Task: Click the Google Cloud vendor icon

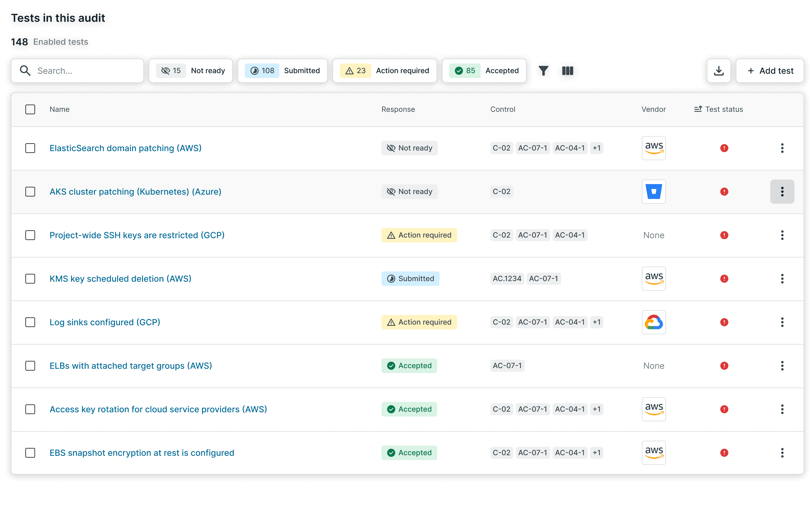Action: pyautogui.click(x=653, y=322)
